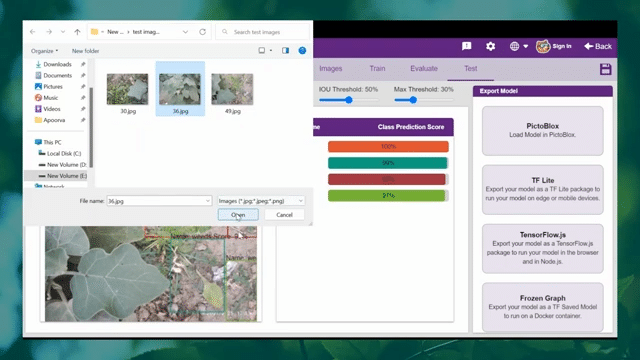Switch to the Evaluate tab
This screenshot has height=360, width=640.
tap(424, 69)
